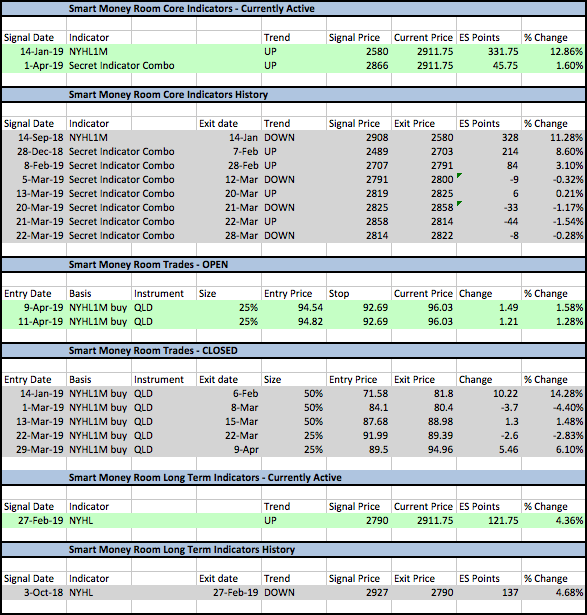Click entry price 94.82 cell
This screenshot has width=587, height=615.
click(310, 322)
